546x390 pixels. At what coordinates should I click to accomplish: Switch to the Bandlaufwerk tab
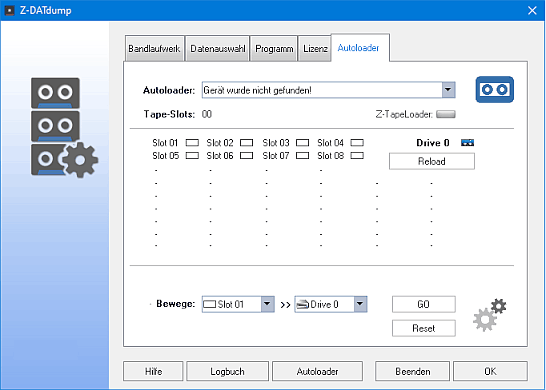point(154,48)
